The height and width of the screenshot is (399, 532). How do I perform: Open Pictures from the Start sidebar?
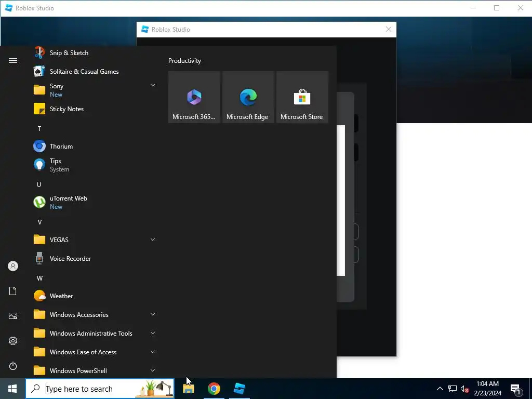(13, 316)
